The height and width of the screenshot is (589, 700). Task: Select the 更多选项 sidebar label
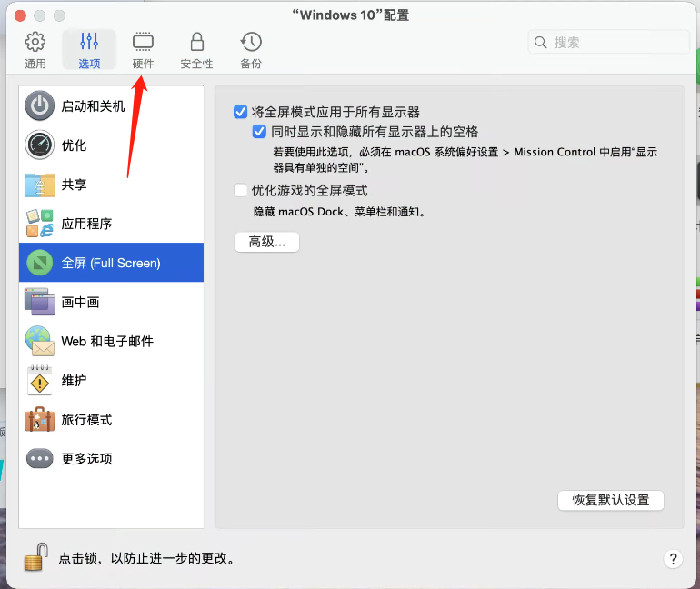coord(86,459)
